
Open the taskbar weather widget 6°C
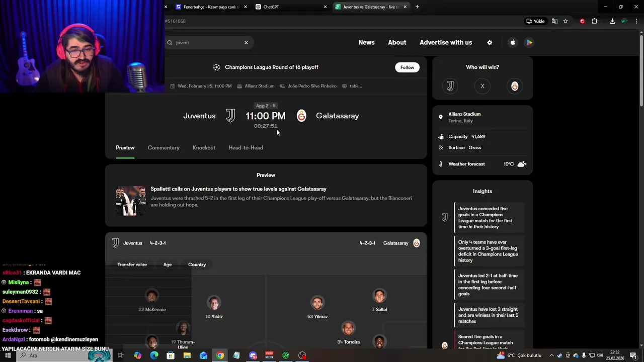[519, 355]
